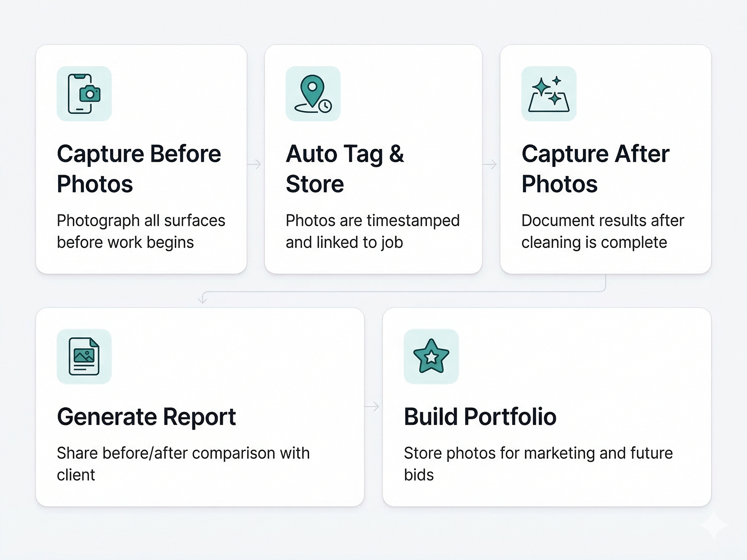Select the Generate Report title

146,416
